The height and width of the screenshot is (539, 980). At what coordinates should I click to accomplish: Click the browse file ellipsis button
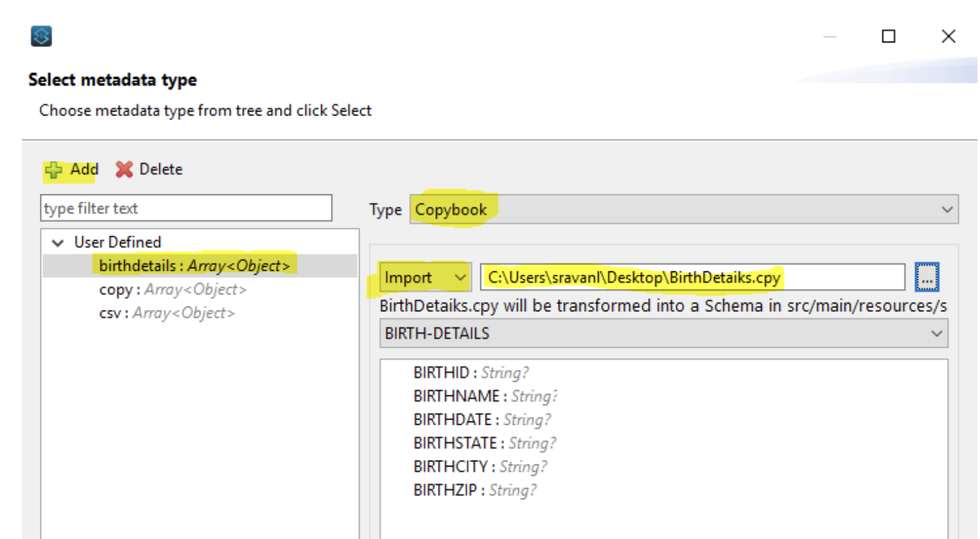(x=927, y=277)
